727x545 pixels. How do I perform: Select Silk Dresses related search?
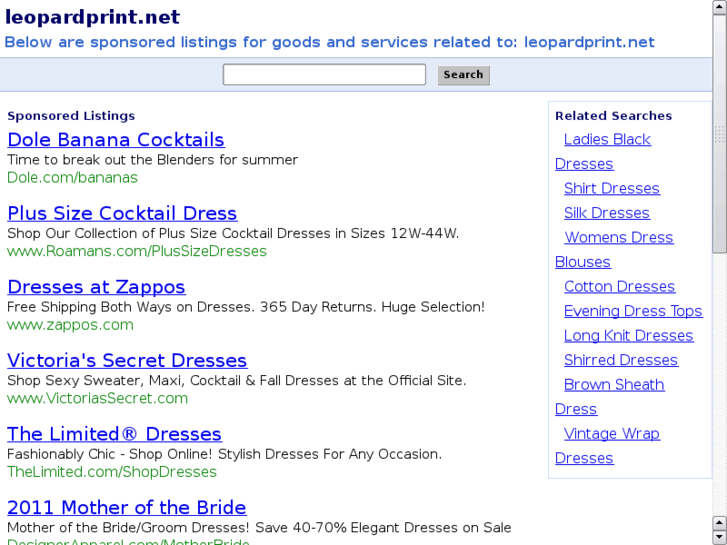click(606, 213)
